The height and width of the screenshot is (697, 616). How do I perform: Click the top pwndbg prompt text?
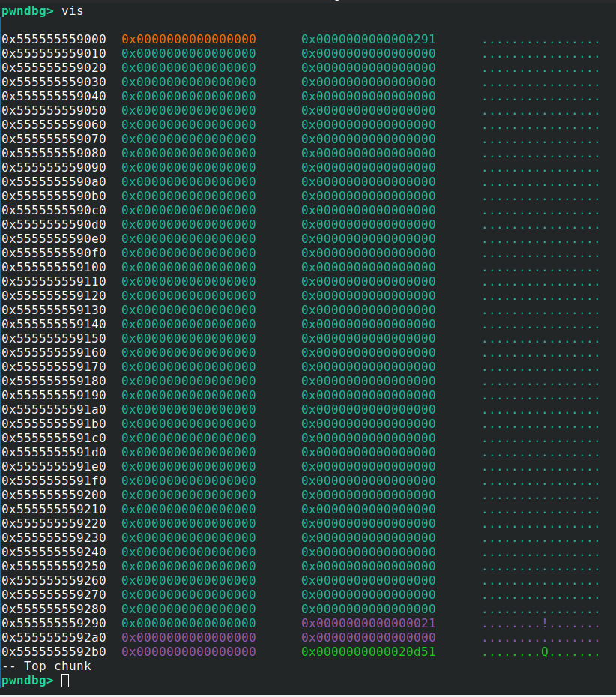click(x=28, y=10)
